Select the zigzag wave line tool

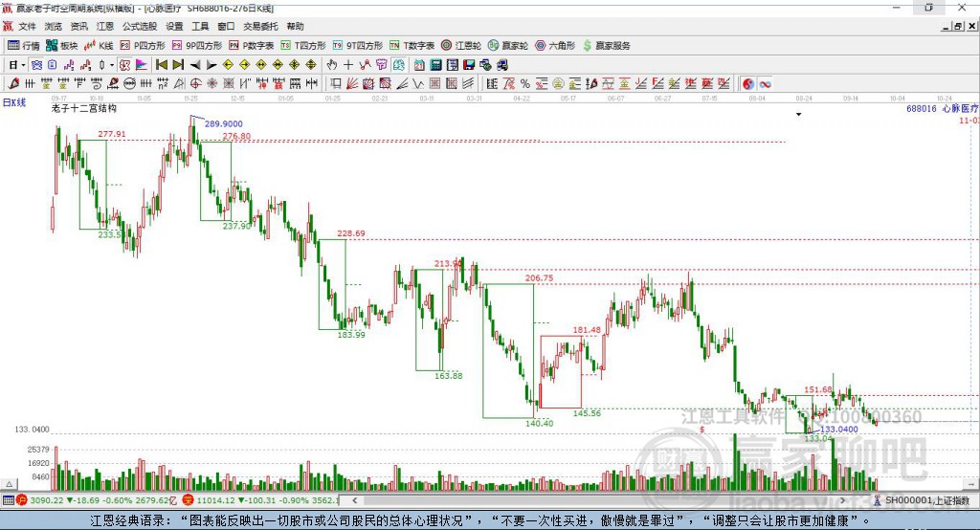(418, 84)
